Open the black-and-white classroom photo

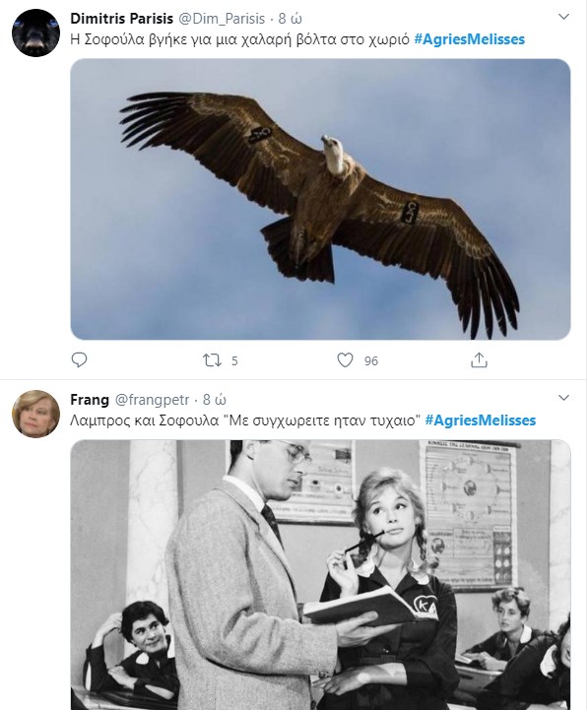pyautogui.click(x=320, y=575)
